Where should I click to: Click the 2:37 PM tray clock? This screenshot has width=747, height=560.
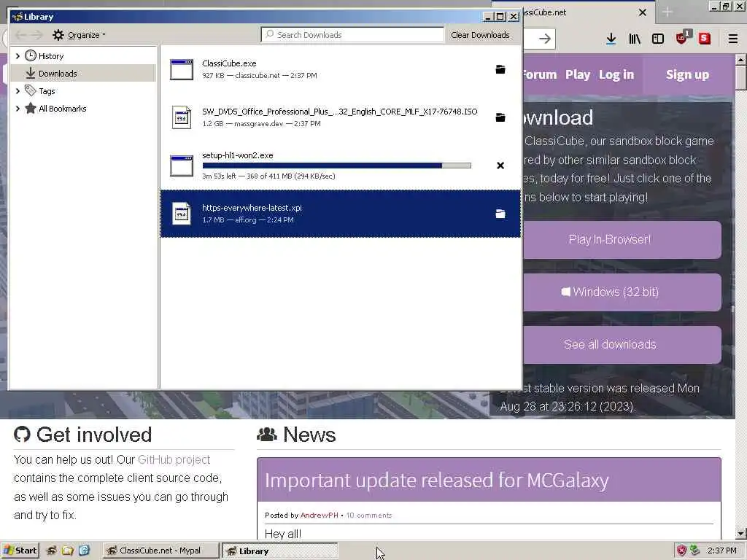click(x=721, y=551)
